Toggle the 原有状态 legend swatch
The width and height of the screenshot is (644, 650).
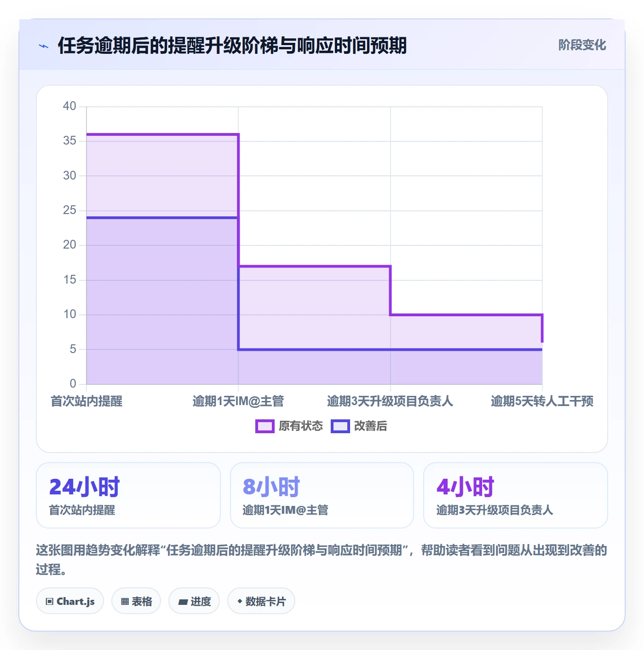click(x=264, y=426)
